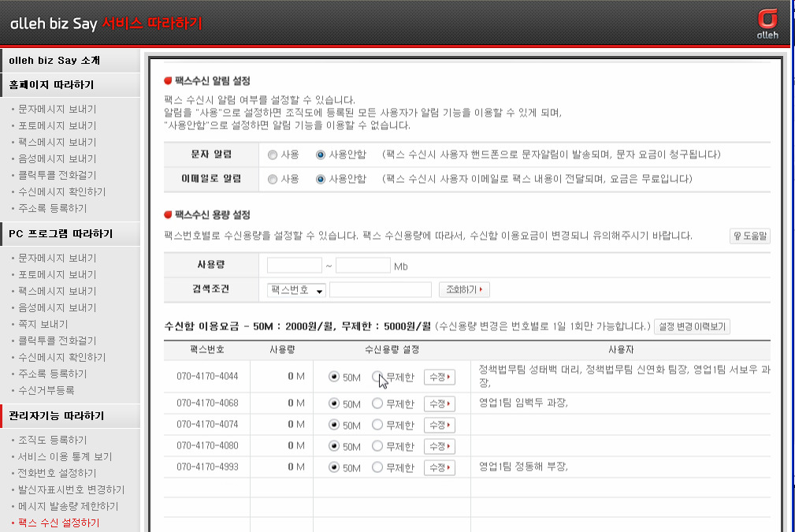
Task: Open the 팩스번호 search condition dropdown
Action: (x=296, y=290)
